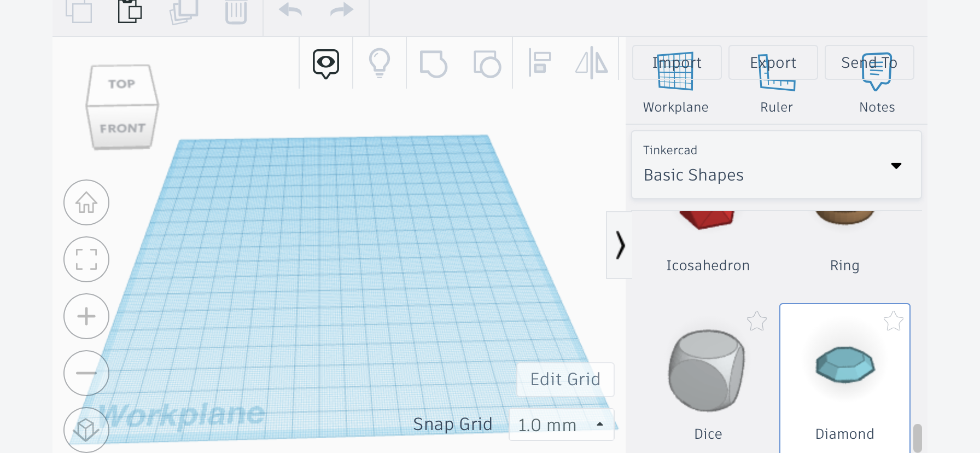Click the Import button

tap(677, 62)
